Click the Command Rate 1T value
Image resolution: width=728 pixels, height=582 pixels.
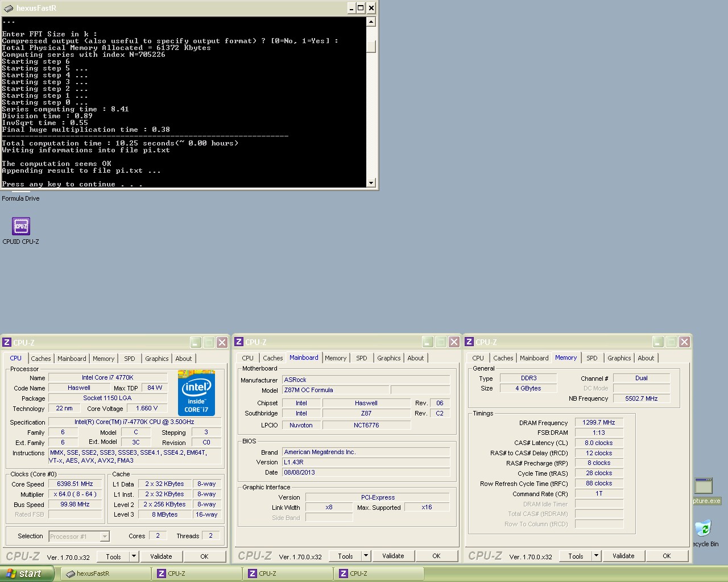pos(599,493)
